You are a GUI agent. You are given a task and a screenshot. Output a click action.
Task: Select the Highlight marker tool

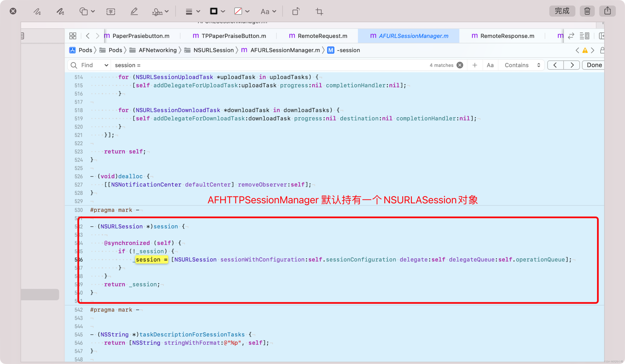(134, 11)
